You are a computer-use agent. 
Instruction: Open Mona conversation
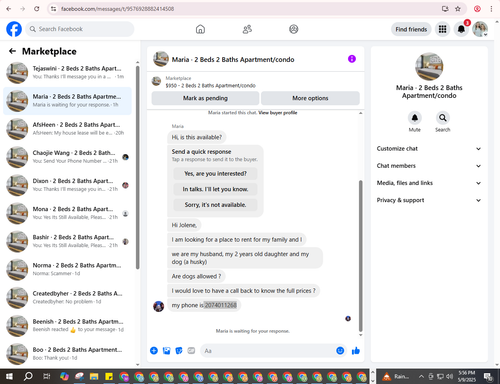tap(67, 213)
